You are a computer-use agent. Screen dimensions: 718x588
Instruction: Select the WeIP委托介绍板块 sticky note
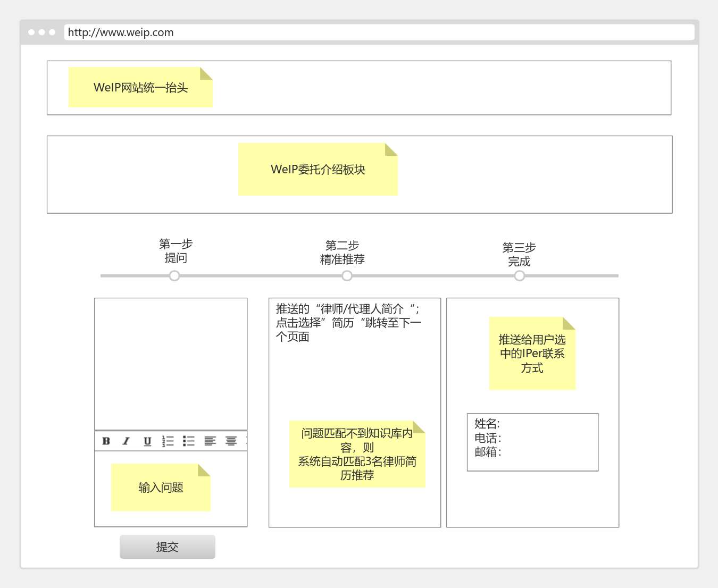(x=318, y=169)
